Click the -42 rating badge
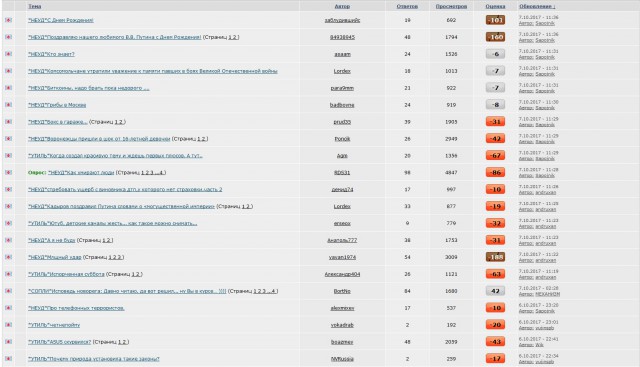 click(495, 139)
